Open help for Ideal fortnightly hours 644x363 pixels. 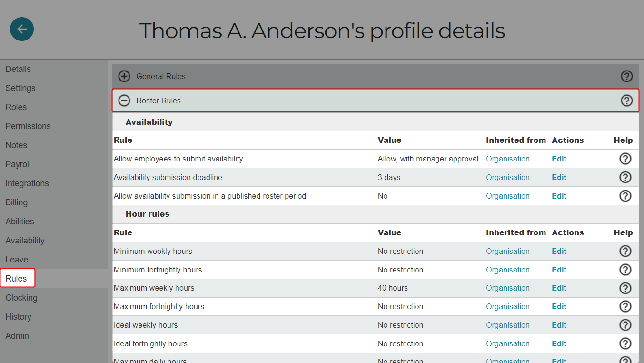point(625,343)
